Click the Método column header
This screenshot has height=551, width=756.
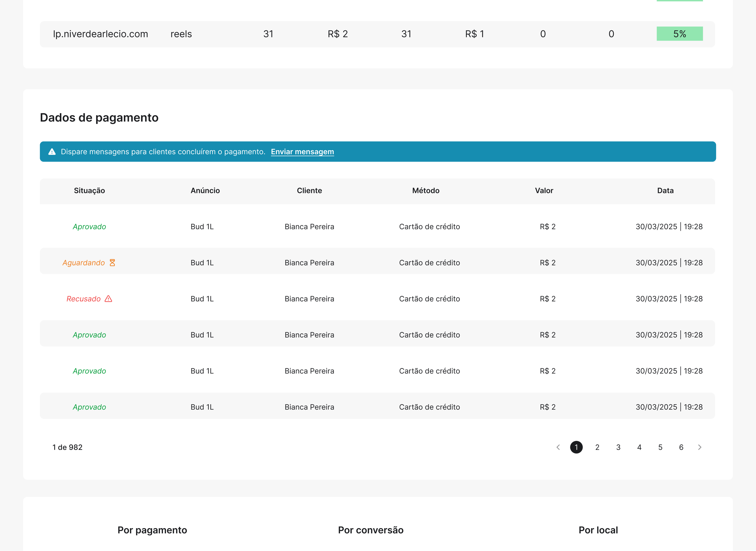426,191
